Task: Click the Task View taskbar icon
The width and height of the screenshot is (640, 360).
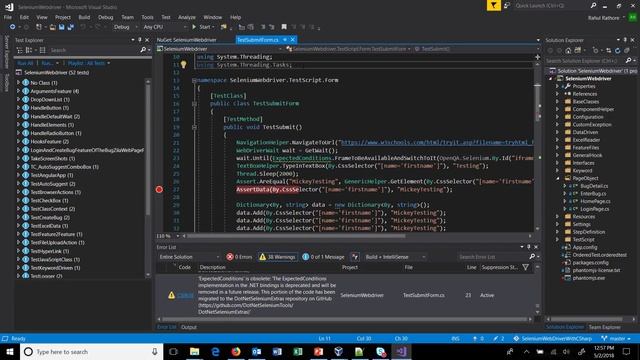Action: click(x=173, y=351)
